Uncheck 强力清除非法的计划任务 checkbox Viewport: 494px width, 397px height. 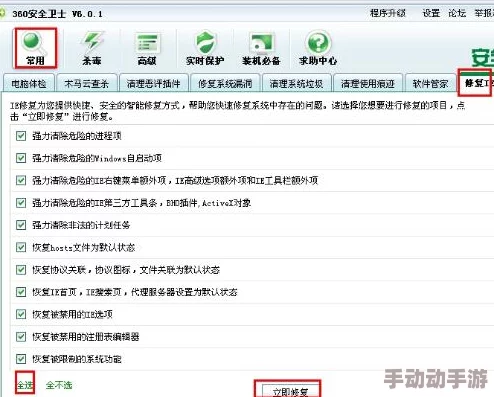(21, 225)
